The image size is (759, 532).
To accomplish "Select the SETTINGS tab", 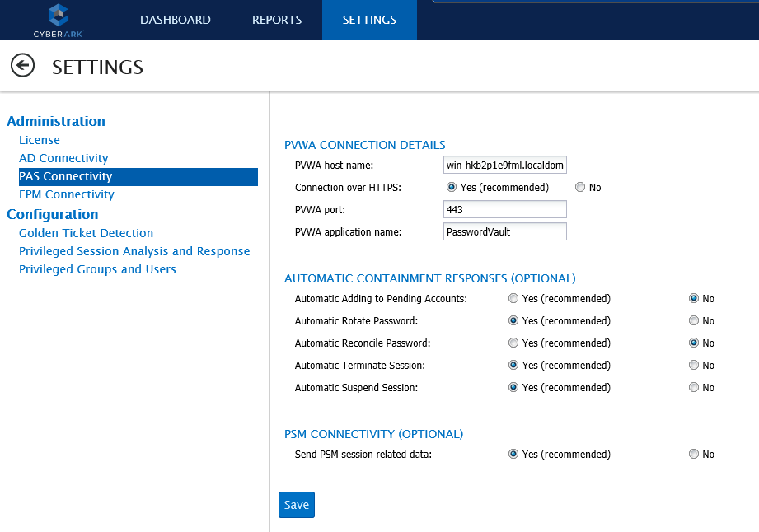I will 368,20.
